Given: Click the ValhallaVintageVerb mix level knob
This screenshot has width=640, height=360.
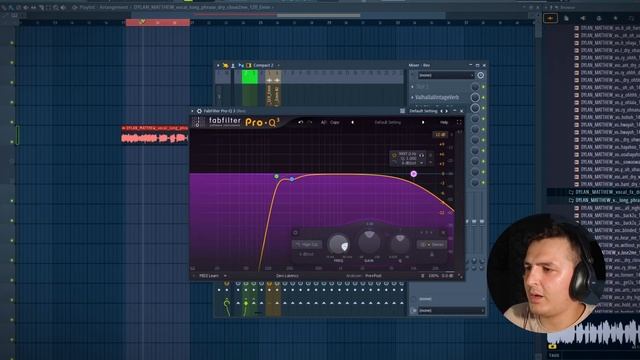Looking at the screenshot, I should pos(475,98).
